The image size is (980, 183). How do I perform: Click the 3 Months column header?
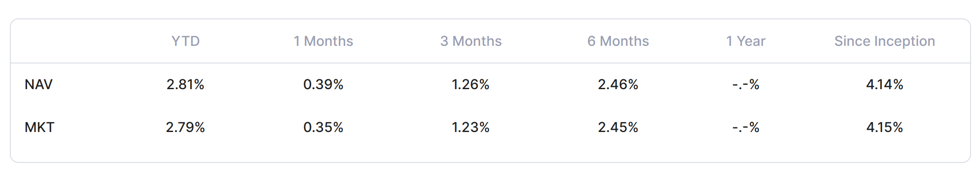point(471,41)
